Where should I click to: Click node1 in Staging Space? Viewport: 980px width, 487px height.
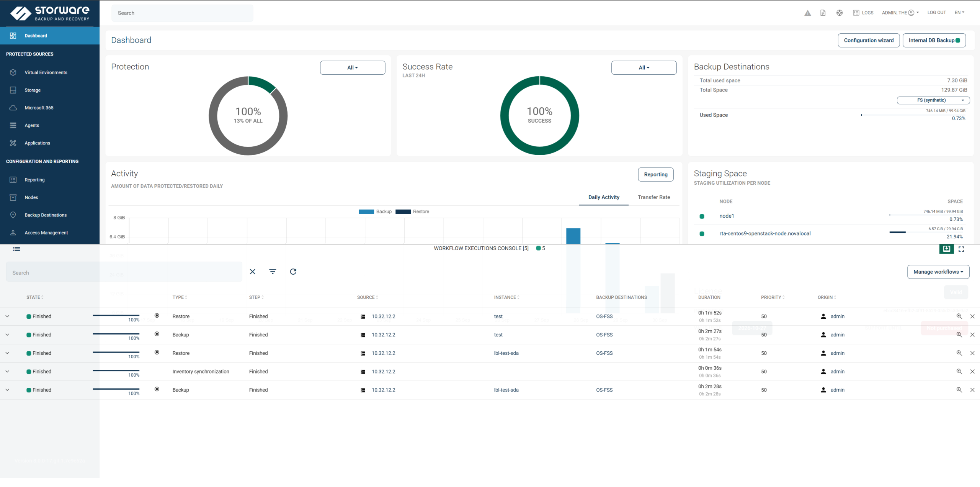point(727,216)
